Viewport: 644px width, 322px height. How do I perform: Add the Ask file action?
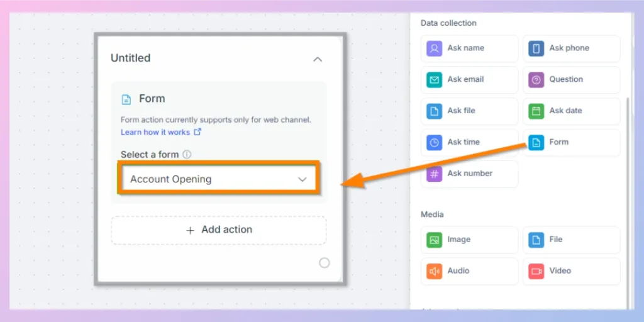(469, 111)
